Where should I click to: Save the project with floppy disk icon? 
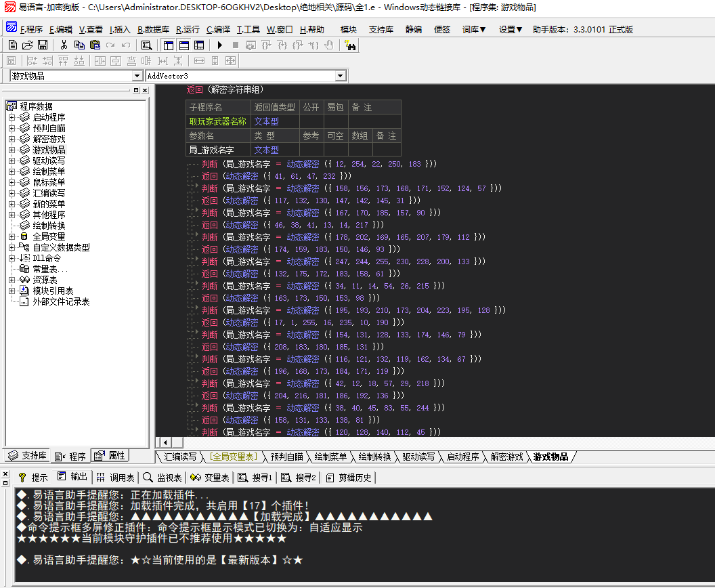click(x=43, y=45)
